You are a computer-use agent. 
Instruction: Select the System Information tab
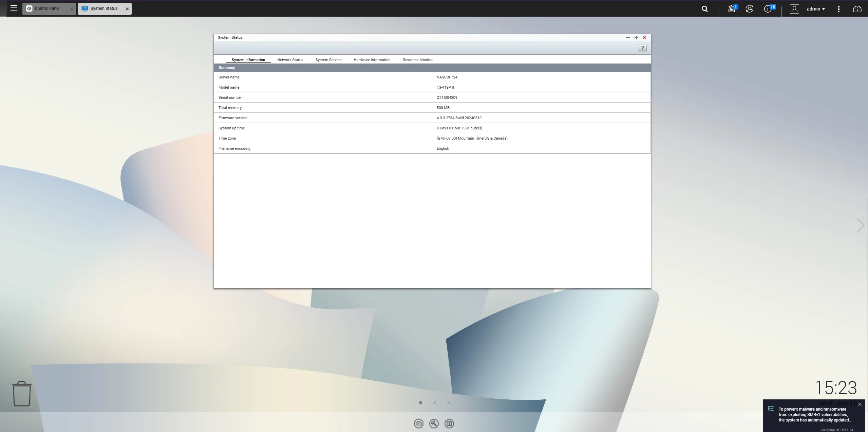pyautogui.click(x=248, y=60)
